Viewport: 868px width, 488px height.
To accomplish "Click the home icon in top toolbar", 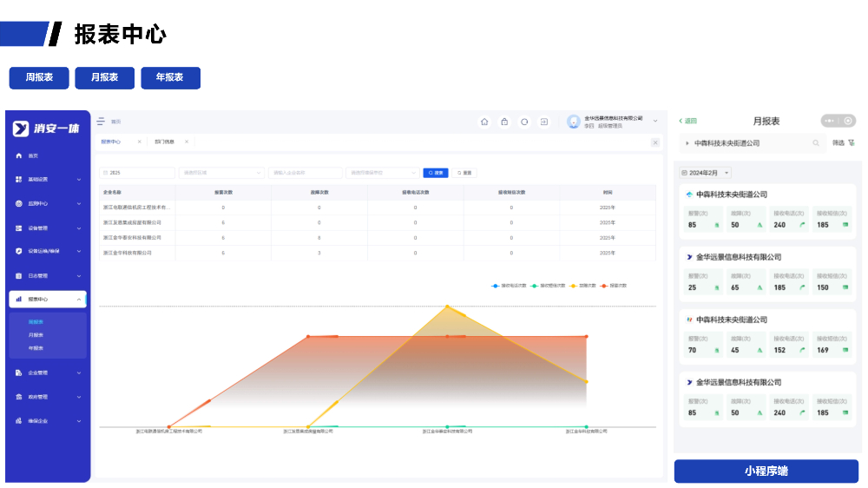I will coord(484,122).
